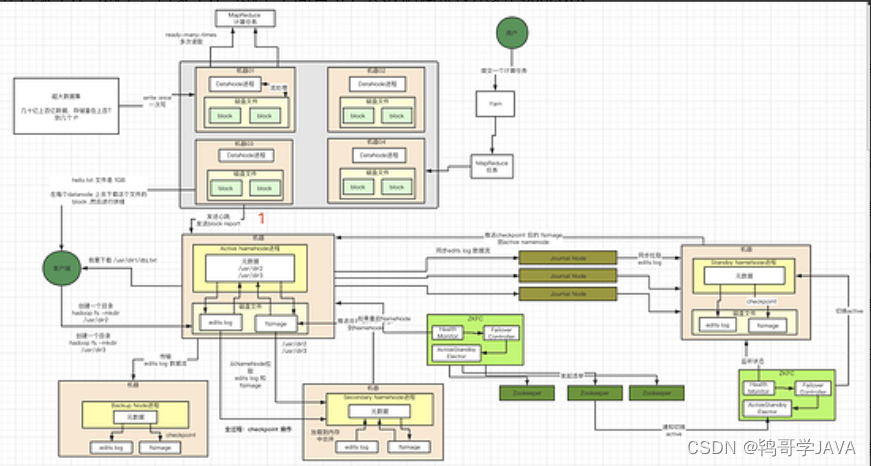Select Failover Controller in the right ZKFC
871x466 pixels.
pos(814,388)
